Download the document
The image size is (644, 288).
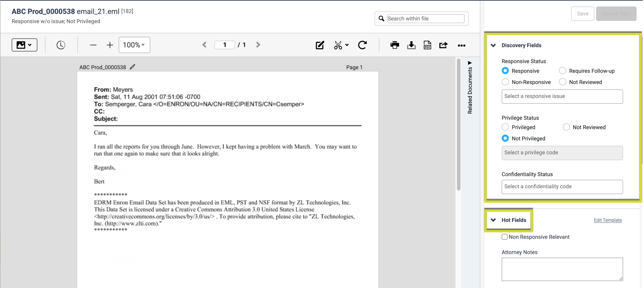click(x=411, y=45)
